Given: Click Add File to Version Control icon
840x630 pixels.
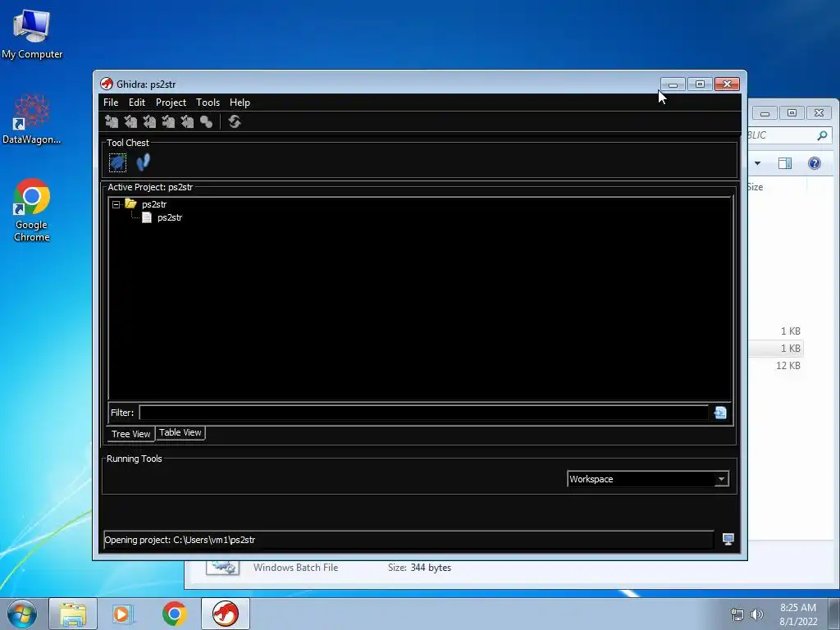Looking at the screenshot, I should pos(112,121).
